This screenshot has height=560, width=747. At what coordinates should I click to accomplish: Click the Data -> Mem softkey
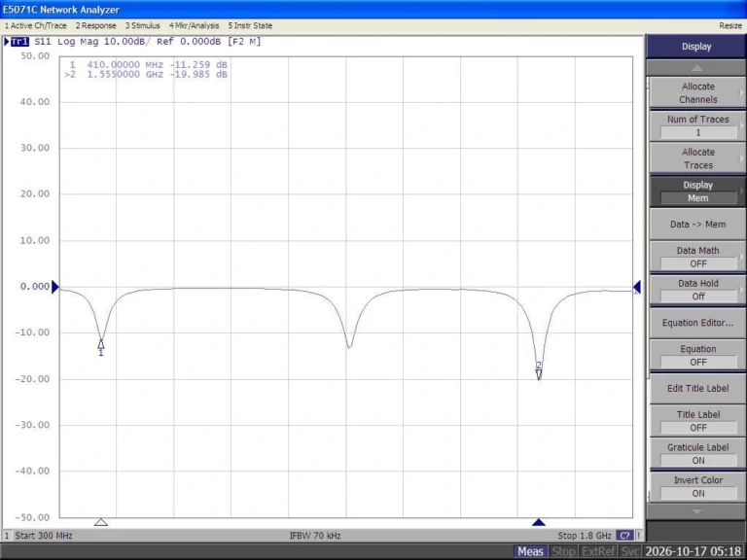click(x=697, y=225)
